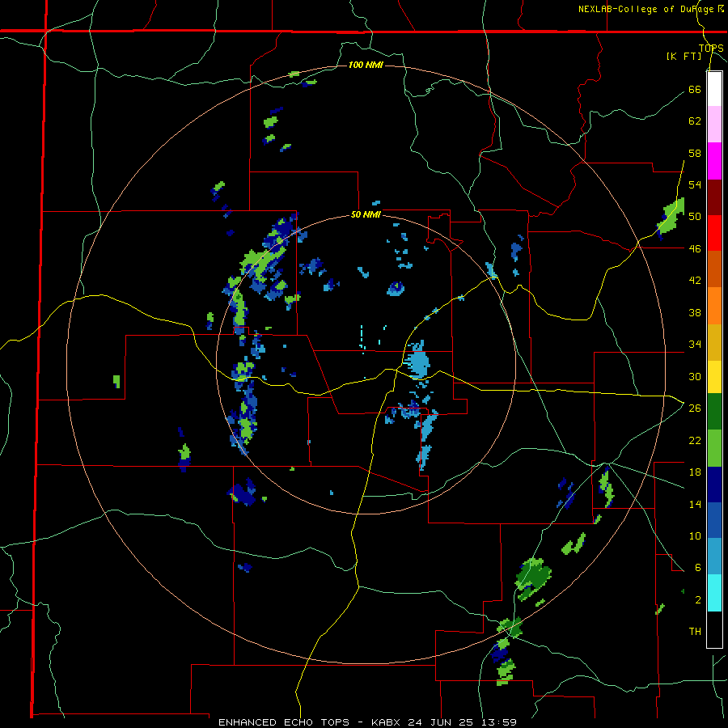Select the light green legend swatch

pyautogui.click(x=714, y=448)
